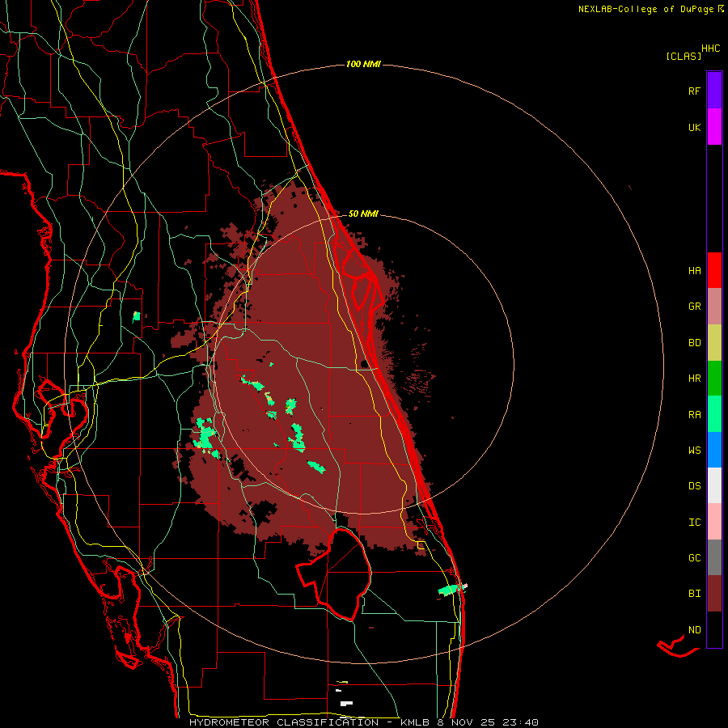The image size is (728, 728).
Task: Click the ND legend label
Action: coord(694,630)
